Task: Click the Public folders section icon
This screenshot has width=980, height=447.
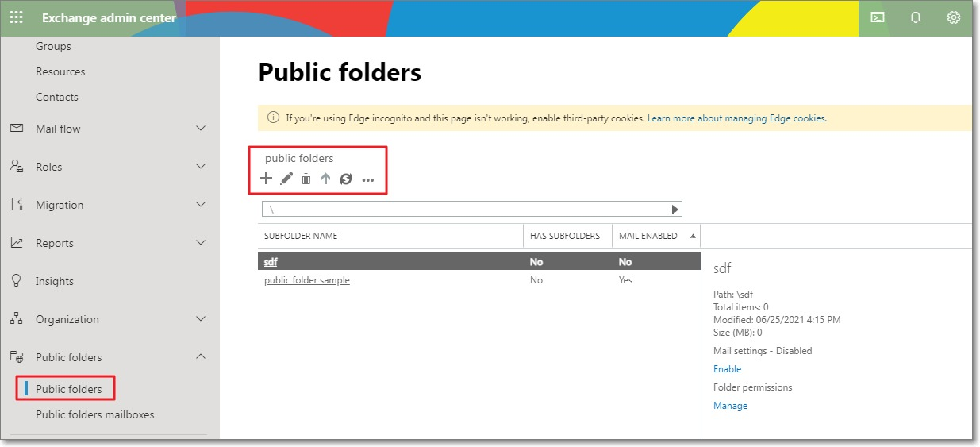Action: (17, 357)
